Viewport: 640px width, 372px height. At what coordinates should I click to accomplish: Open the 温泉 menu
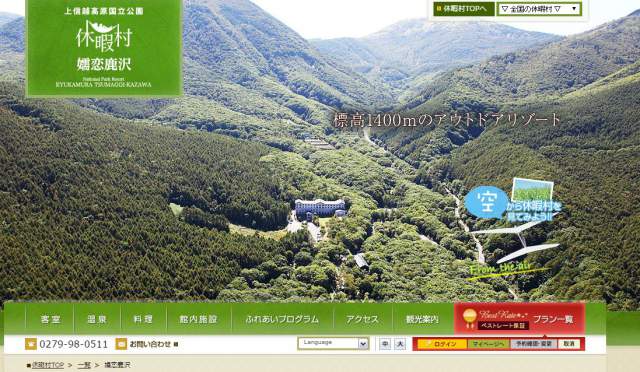pos(97,319)
